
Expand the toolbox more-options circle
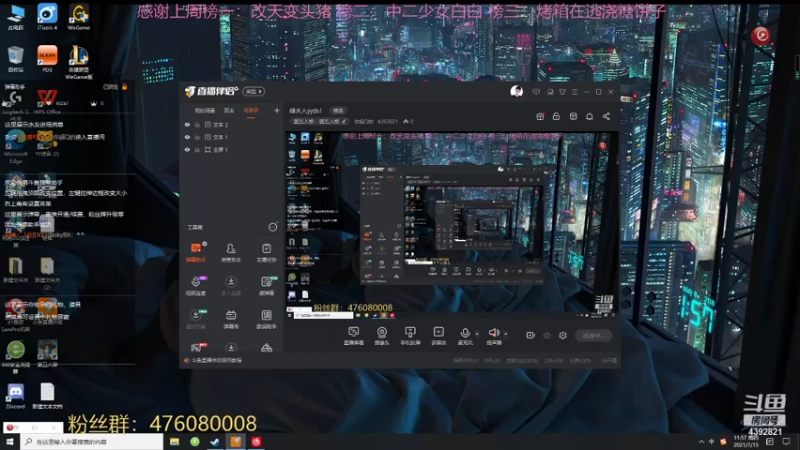[x=273, y=227]
